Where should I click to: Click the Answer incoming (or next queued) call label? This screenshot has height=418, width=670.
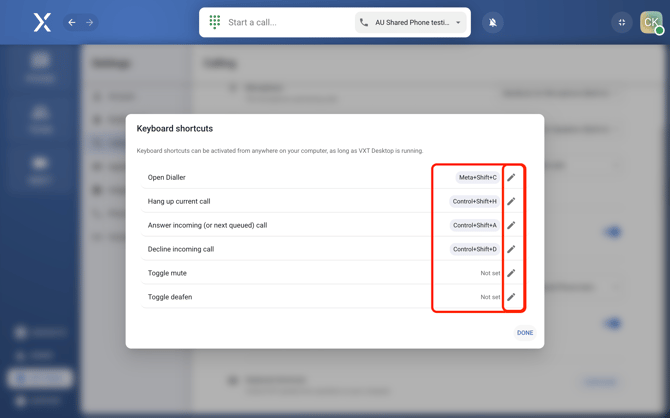(207, 225)
